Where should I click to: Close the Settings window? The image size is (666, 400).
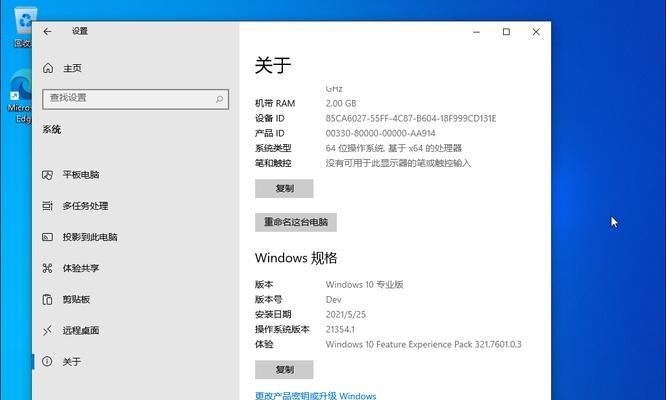click(x=536, y=32)
